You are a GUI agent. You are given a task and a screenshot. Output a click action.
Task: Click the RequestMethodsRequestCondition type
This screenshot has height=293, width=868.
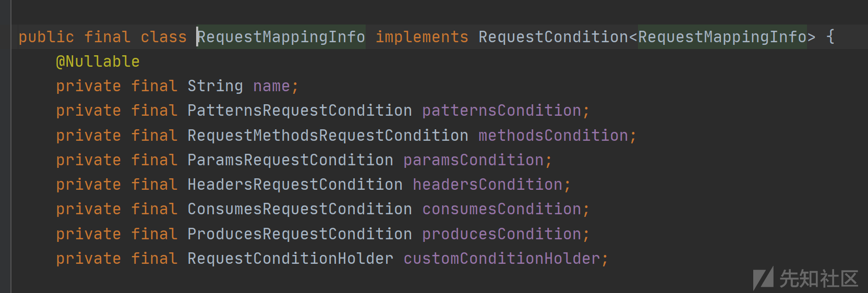tap(328, 136)
